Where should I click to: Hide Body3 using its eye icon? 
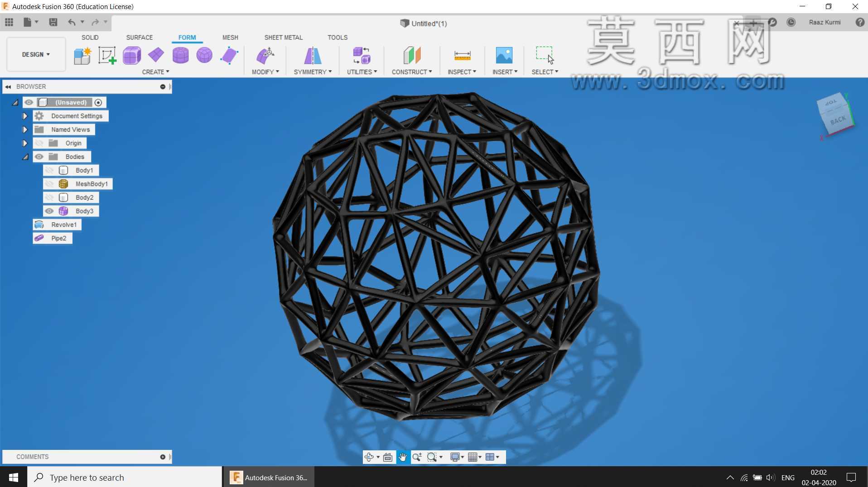(49, 211)
